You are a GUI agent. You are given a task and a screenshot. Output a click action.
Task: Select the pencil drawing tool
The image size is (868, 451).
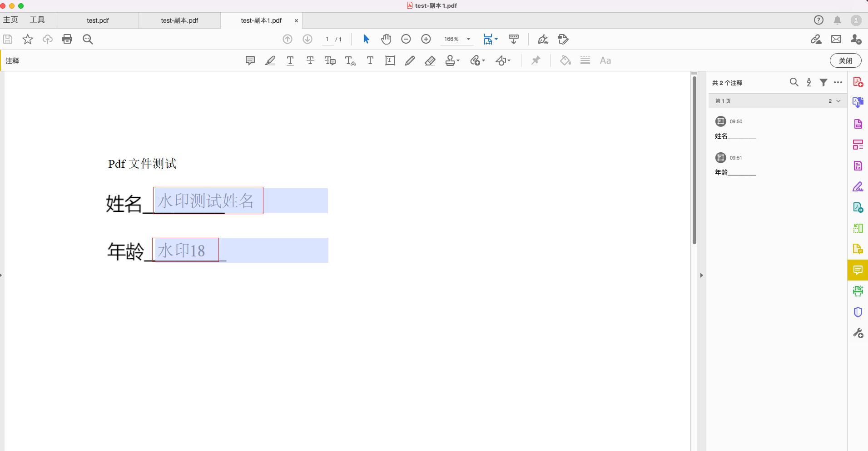pyautogui.click(x=410, y=60)
